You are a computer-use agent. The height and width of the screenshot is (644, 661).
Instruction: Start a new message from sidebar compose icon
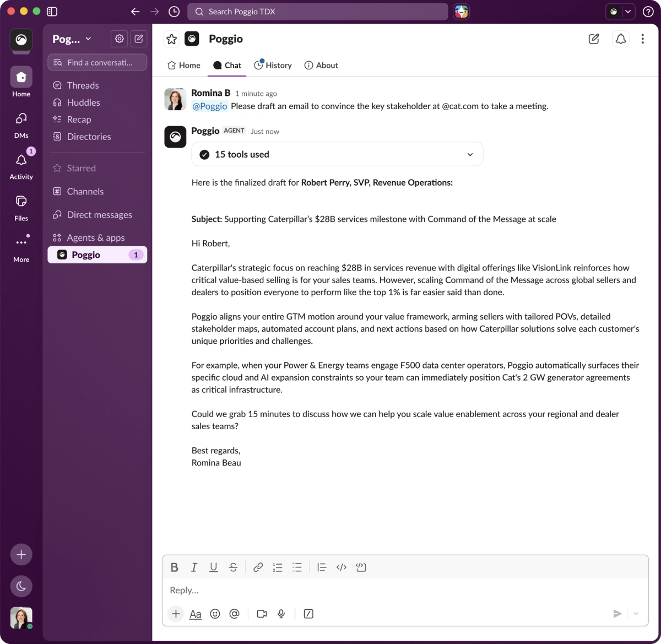pos(139,39)
